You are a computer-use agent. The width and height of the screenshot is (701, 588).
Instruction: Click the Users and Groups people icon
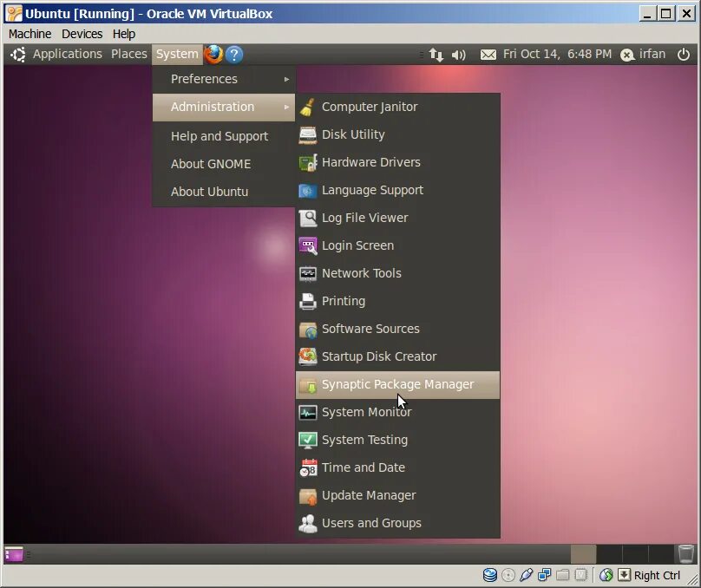point(308,524)
